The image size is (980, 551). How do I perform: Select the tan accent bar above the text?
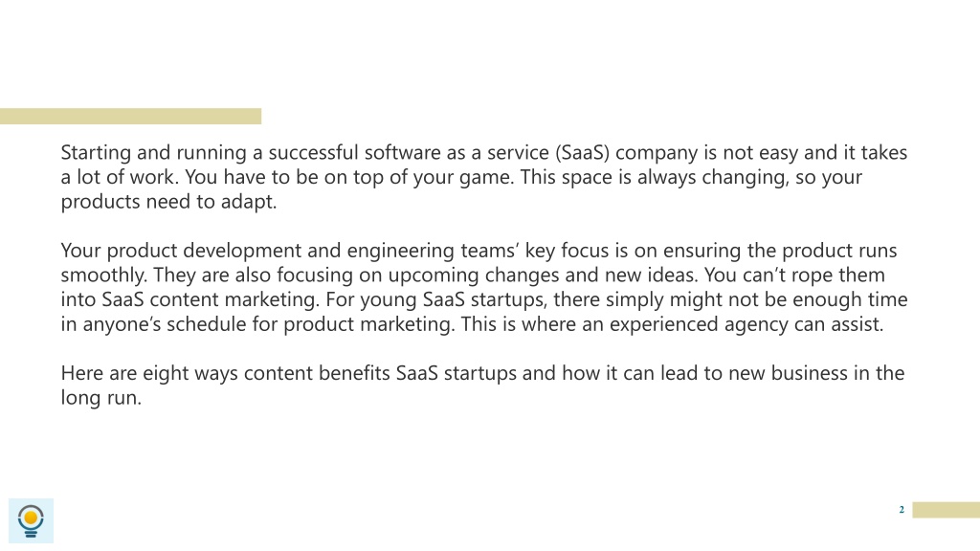(130, 116)
